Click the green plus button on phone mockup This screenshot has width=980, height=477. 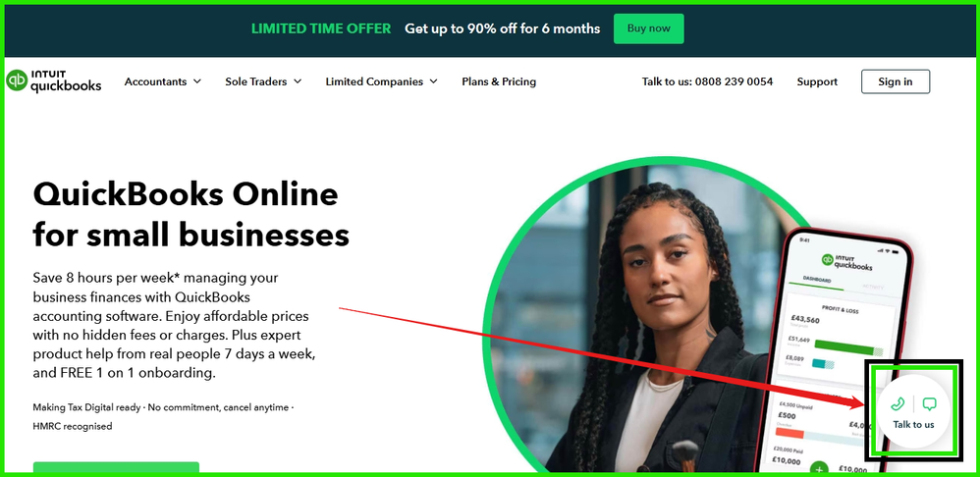pos(818,468)
